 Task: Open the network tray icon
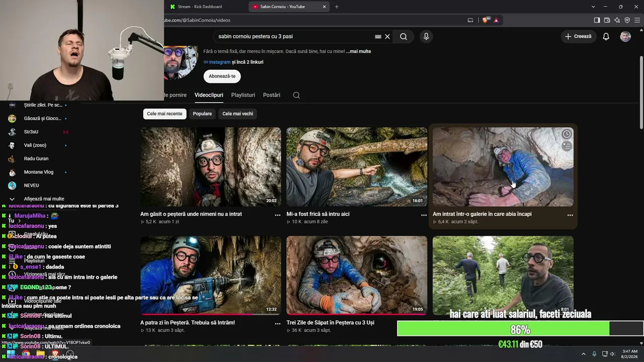[x=605, y=354]
